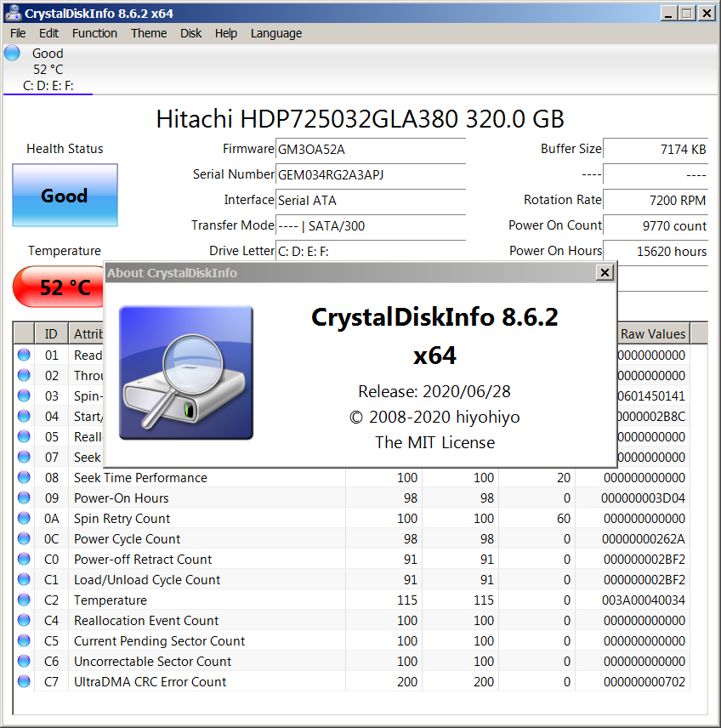The width and height of the screenshot is (721, 728).
Task: Click status orb for attribute 04
Action: click(x=24, y=416)
